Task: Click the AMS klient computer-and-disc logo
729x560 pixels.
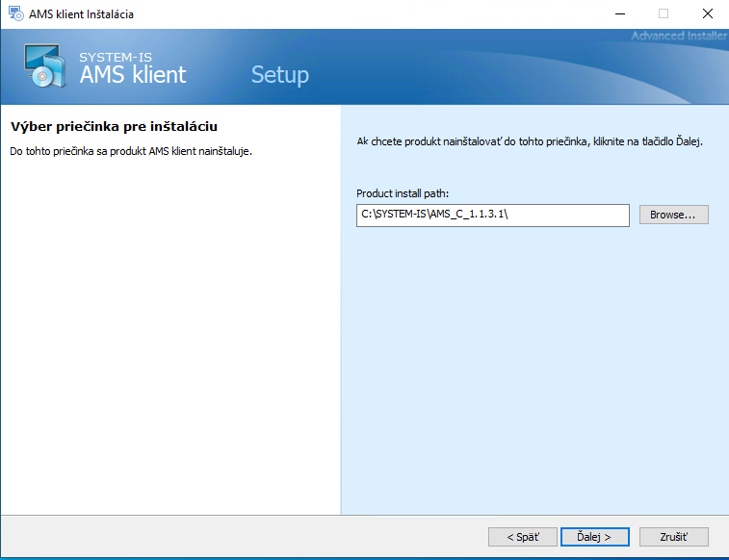Action: (44, 66)
